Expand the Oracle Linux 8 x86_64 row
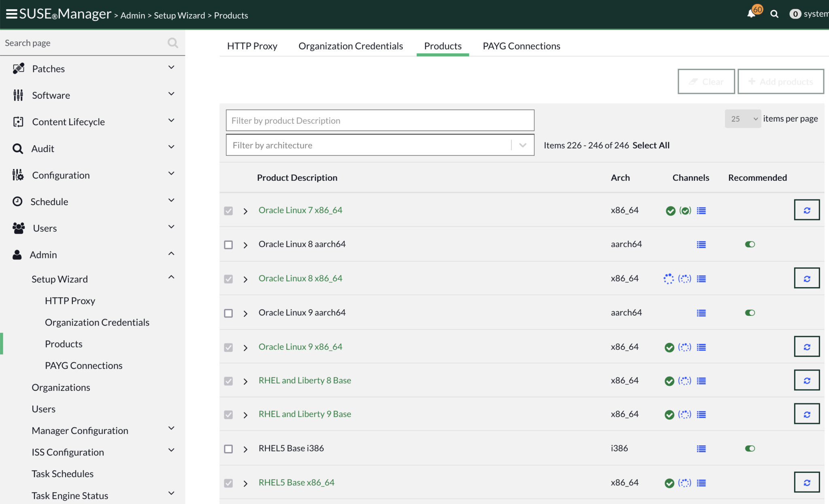Image resolution: width=829 pixels, height=504 pixels. click(245, 279)
